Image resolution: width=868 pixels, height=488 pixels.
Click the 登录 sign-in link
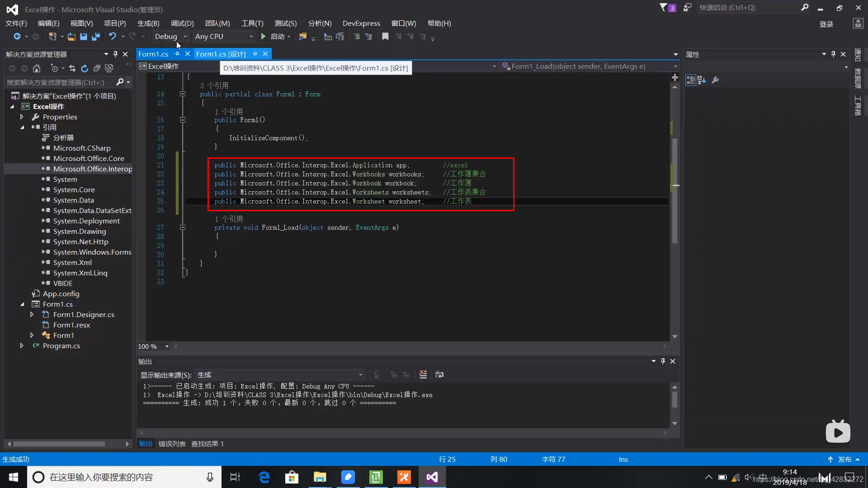(x=826, y=24)
